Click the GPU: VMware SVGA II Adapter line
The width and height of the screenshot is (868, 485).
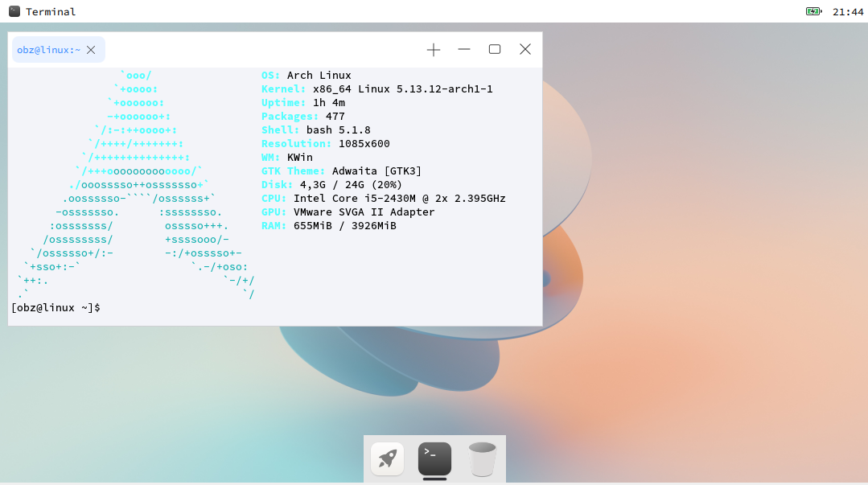click(348, 212)
